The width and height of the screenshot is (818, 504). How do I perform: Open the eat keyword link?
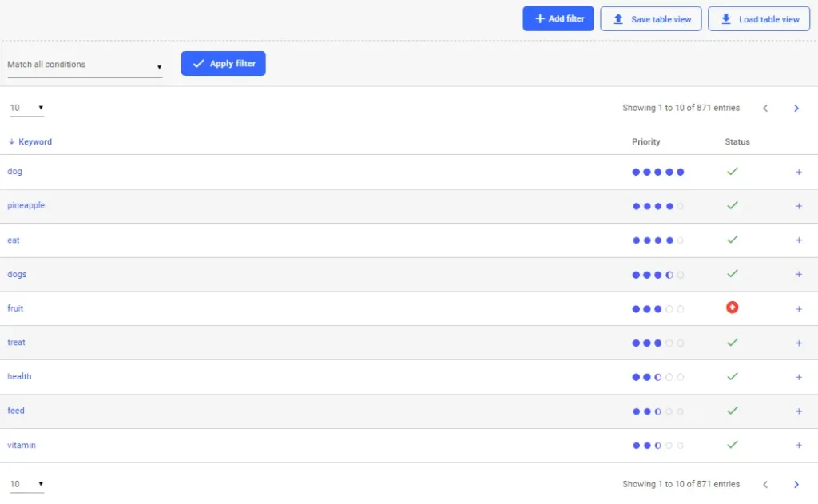(x=14, y=240)
